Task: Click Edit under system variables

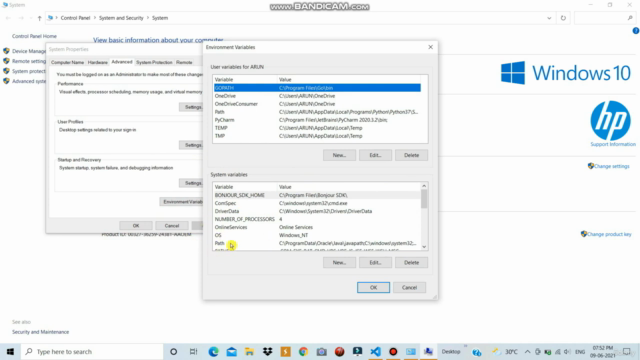Action: tap(375, 262)
